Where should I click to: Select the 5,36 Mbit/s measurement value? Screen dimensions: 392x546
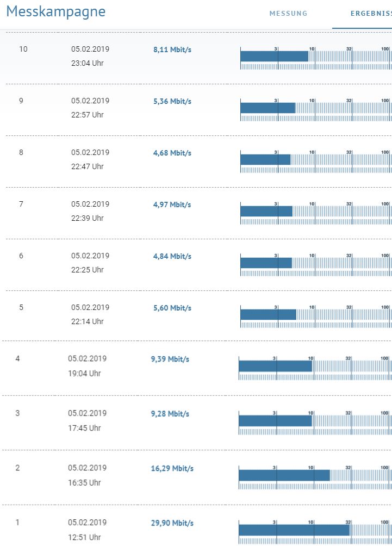[x=172, y=101]
